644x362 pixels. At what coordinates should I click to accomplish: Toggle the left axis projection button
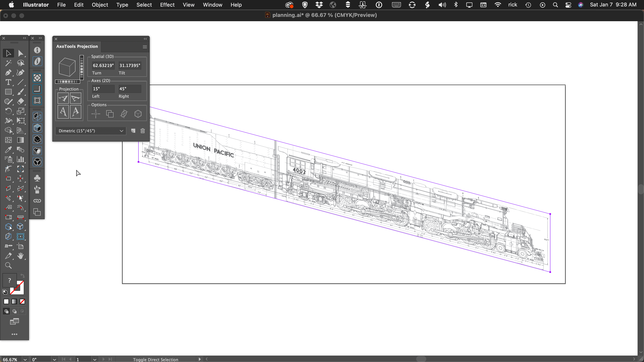[x=63, y=98]
